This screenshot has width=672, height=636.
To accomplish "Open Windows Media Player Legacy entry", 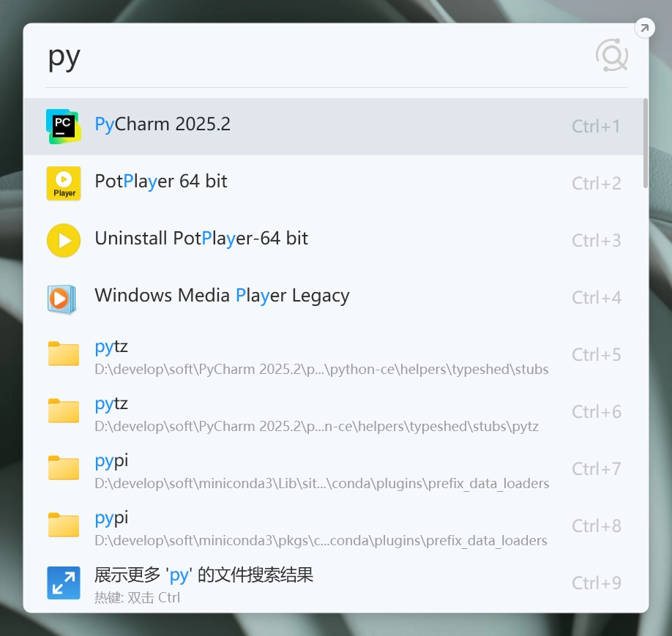I will [334, 297].
